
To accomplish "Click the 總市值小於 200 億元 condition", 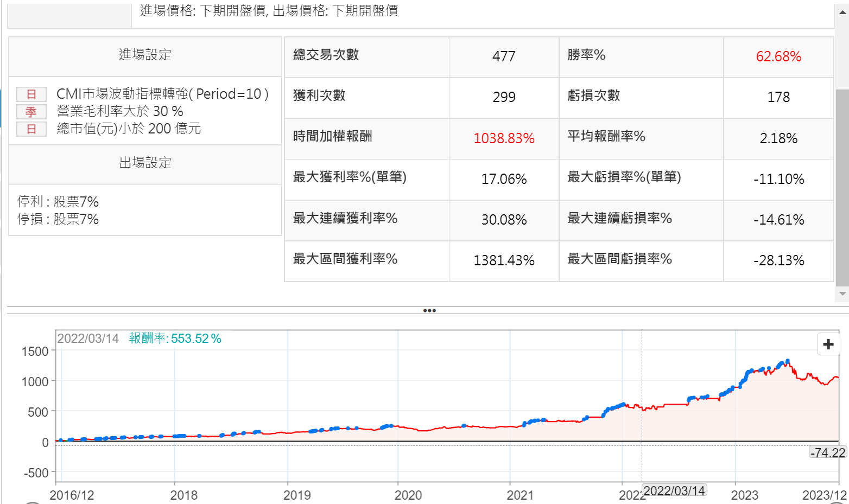I will point(129,129).
